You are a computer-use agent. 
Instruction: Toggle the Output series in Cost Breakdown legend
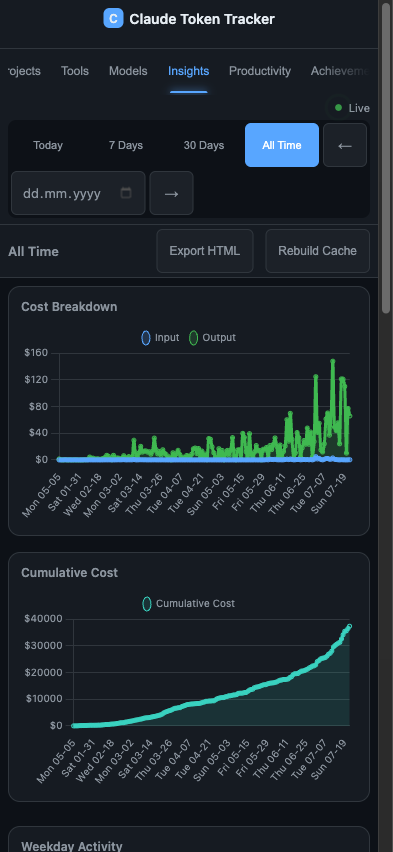click(x=213, y=338)
